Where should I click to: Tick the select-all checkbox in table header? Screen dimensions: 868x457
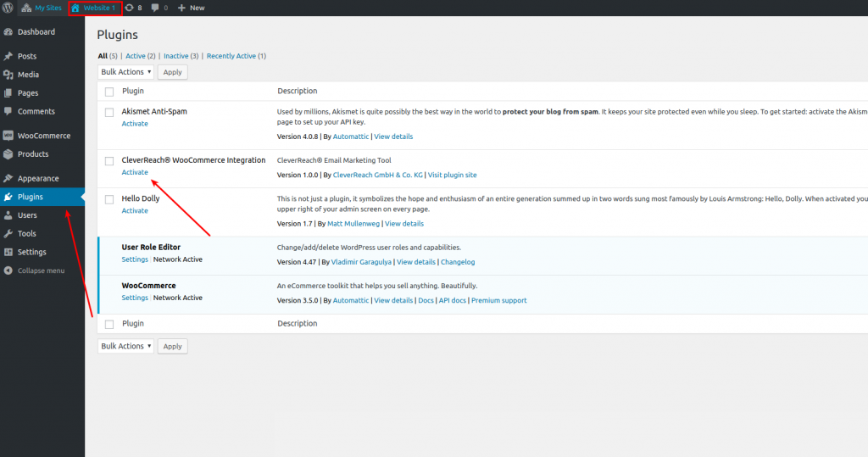(109, 92)
